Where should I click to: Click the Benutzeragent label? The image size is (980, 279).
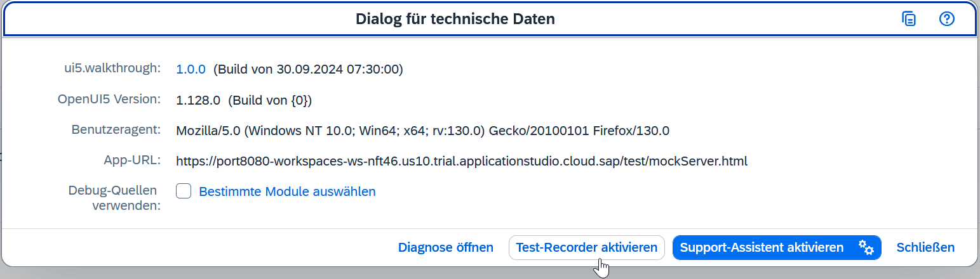pos(116,129)
